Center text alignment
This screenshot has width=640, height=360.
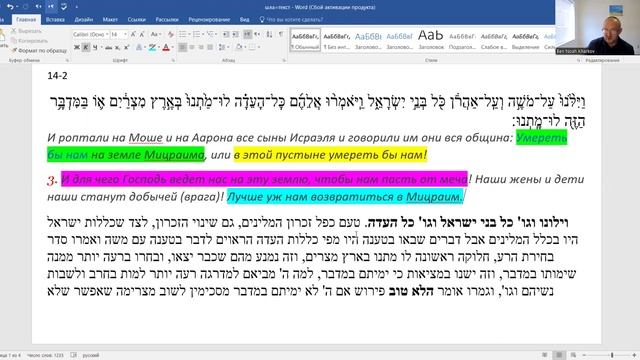(191, 47)
